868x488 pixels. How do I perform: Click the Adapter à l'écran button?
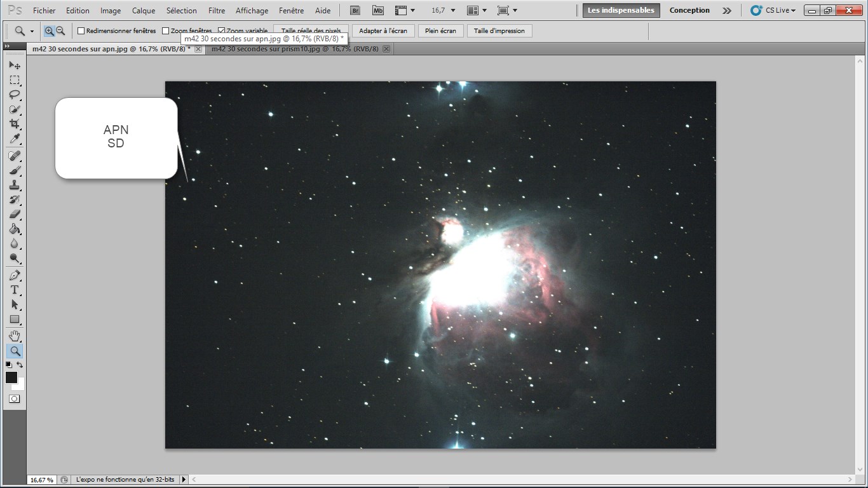[x=383, y=31]
